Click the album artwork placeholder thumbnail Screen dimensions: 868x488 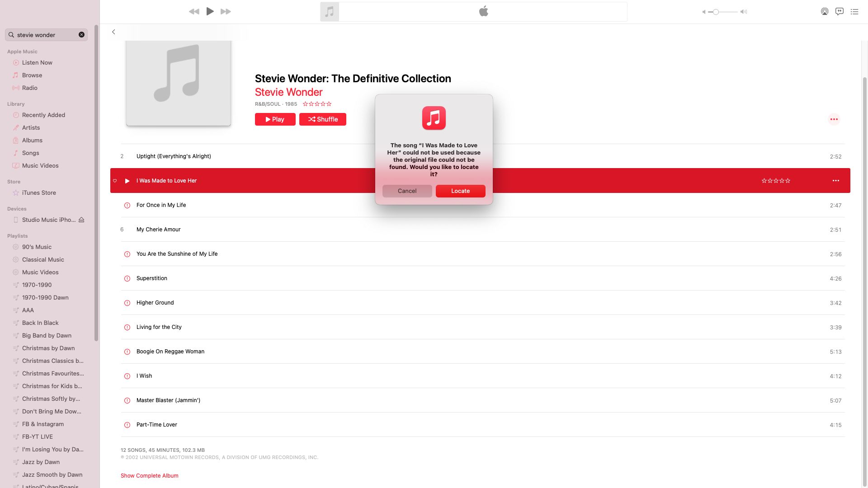[x=179, y=83]
